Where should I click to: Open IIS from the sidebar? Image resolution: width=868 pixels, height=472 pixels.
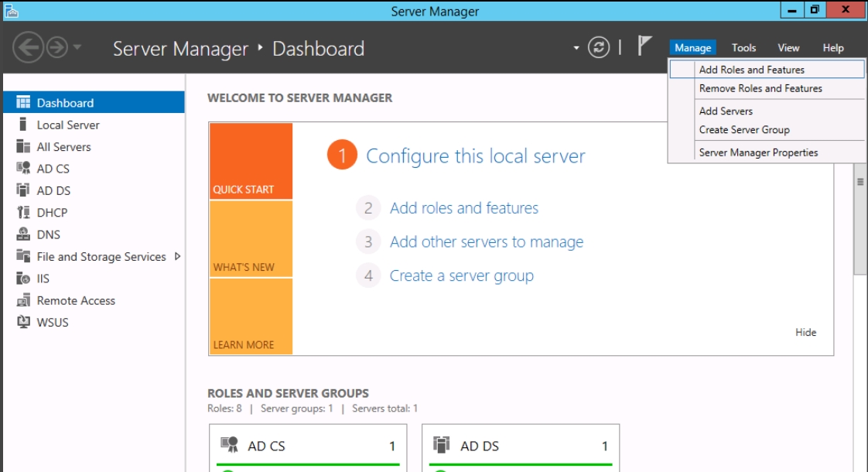click(23, 279)
